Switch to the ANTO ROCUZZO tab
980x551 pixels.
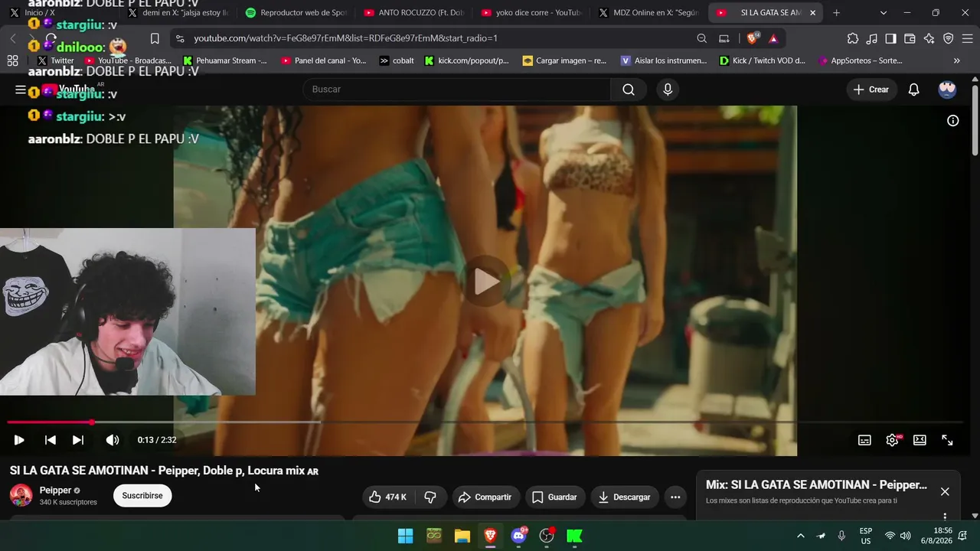click(x=413, y=13)
